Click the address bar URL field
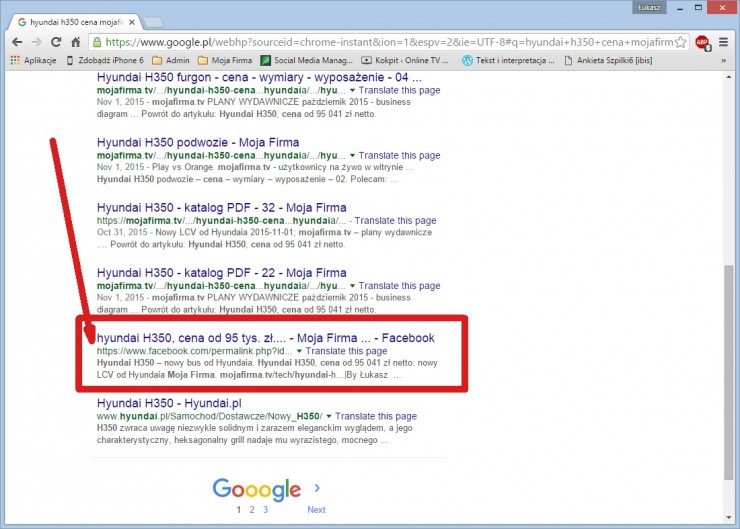Image resolution: width=740 pixels, height=529 pixels. 389,42
